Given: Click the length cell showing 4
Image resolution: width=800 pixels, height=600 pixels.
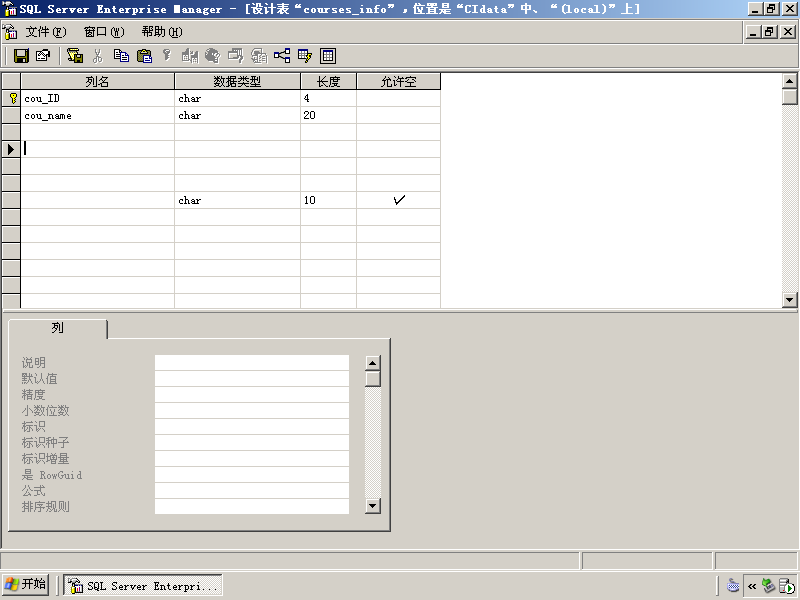Looking at the screenshot, I should 329,98.
